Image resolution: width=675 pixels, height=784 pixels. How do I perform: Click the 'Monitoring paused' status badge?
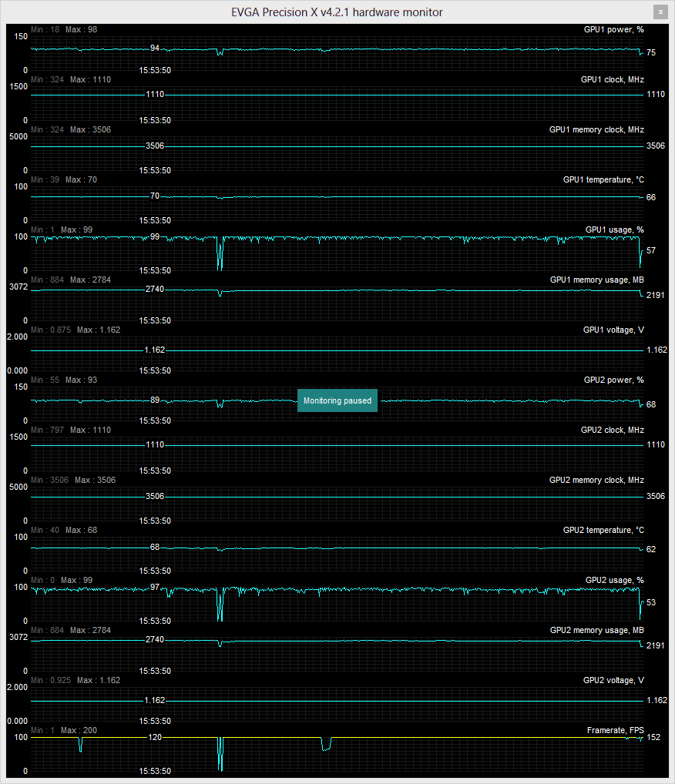point(337,400)
